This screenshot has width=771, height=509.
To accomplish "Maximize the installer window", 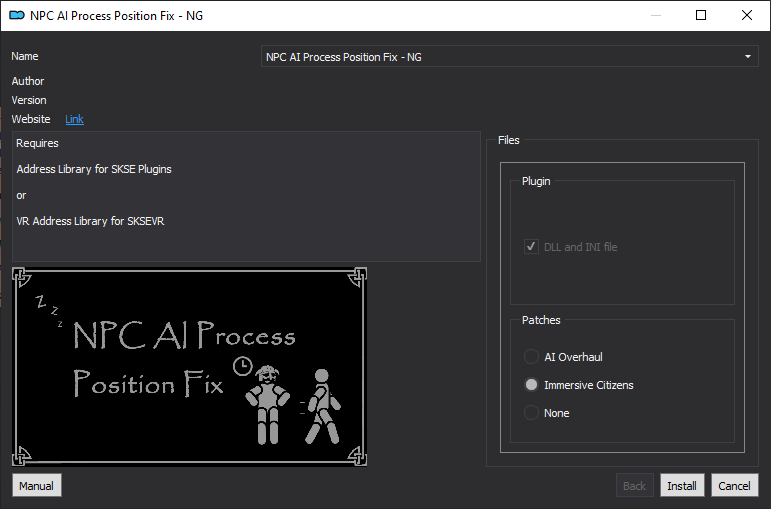I will (701, 15).
